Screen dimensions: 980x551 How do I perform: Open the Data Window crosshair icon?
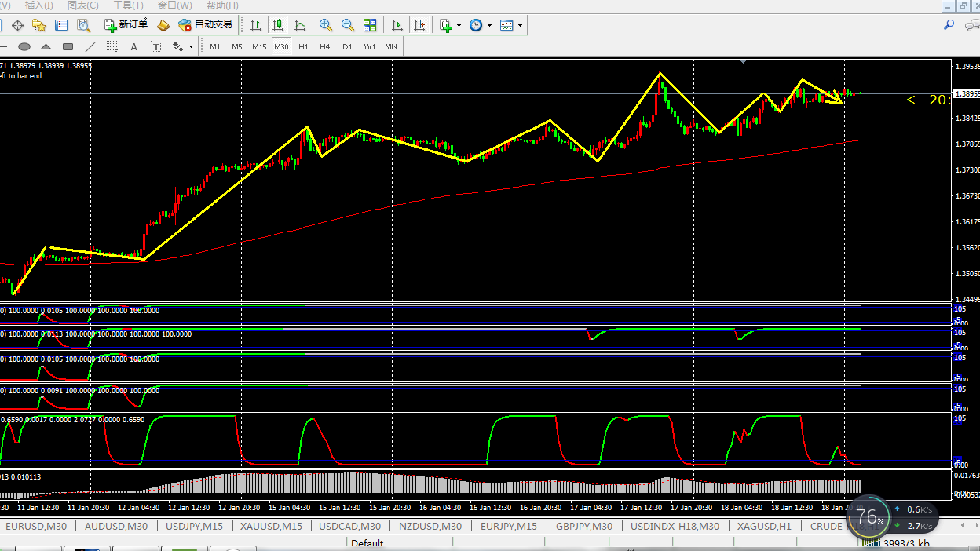(x=17, y=25)
